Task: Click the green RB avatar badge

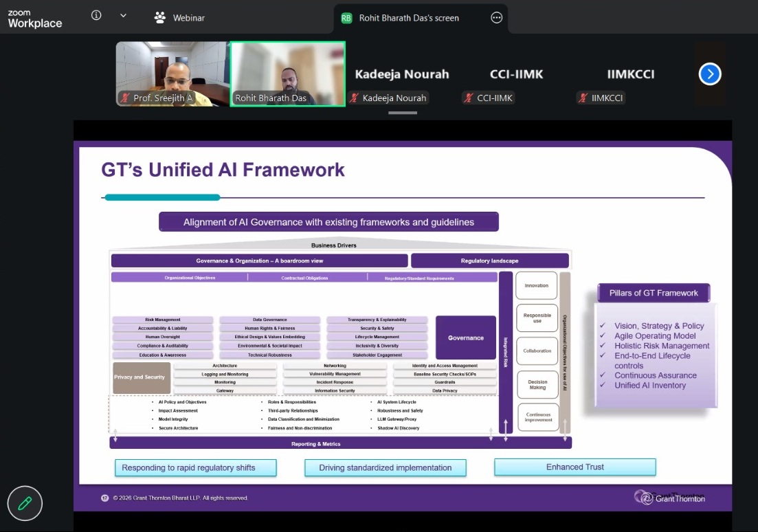Action: pyautogui.click(x=346, y=18)
